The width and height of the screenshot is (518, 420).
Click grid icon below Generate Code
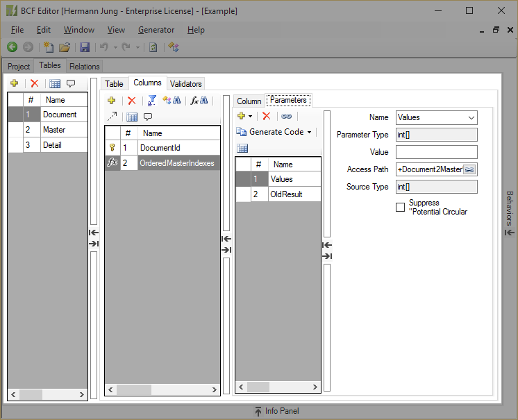(x=242, y=149)
